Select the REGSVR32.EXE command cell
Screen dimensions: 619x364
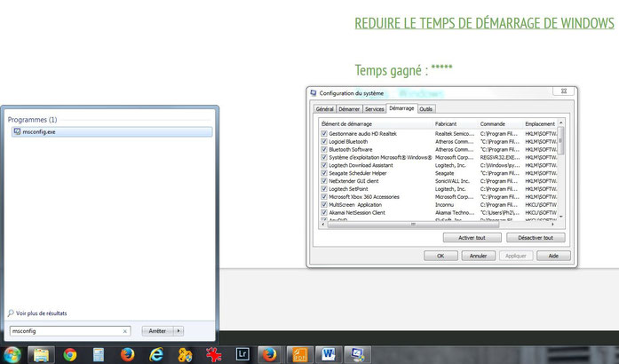click(500, 157)
